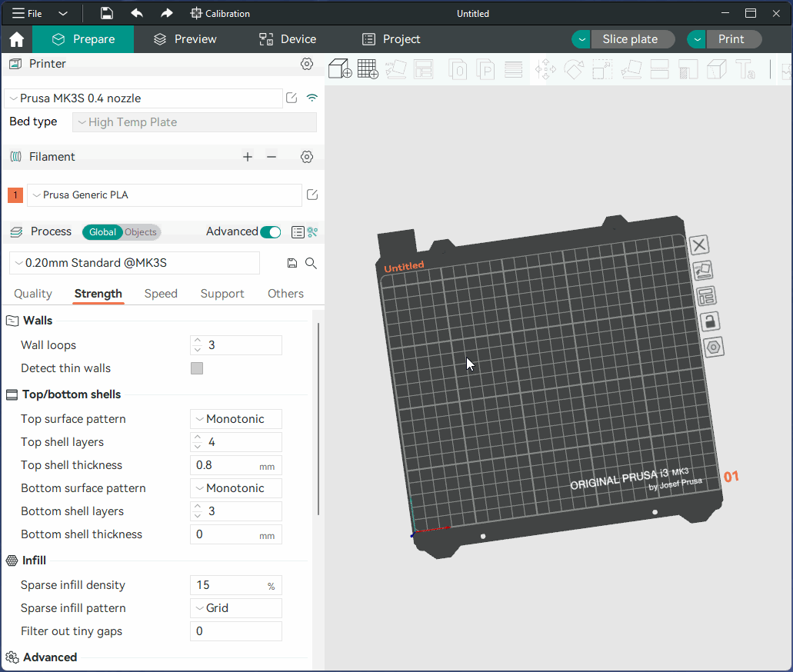This screenshot has height=672, width=793.
Task: Select the Rotate tool
Action: 574,68
